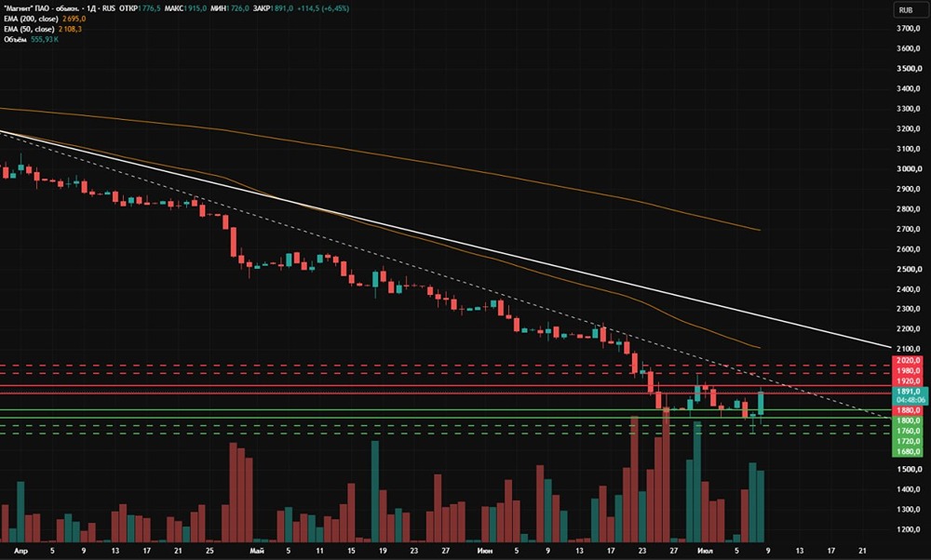Click the 3700,0 price scale label
The image size is (931, 560).
click(909, 29)
